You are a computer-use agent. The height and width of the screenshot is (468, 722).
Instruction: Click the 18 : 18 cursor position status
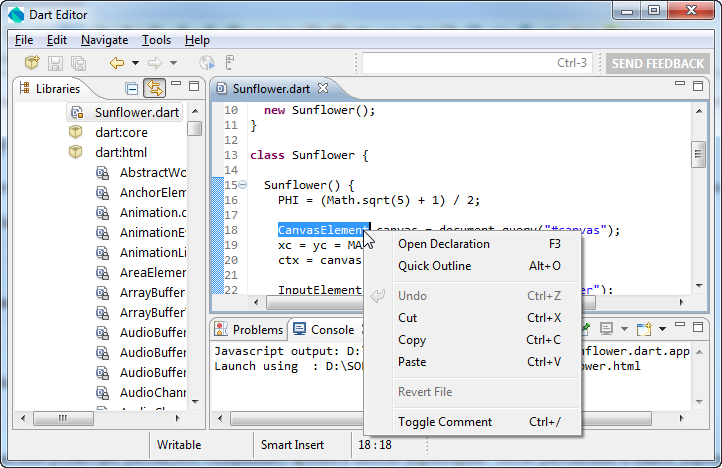click(x=375, y=445)
